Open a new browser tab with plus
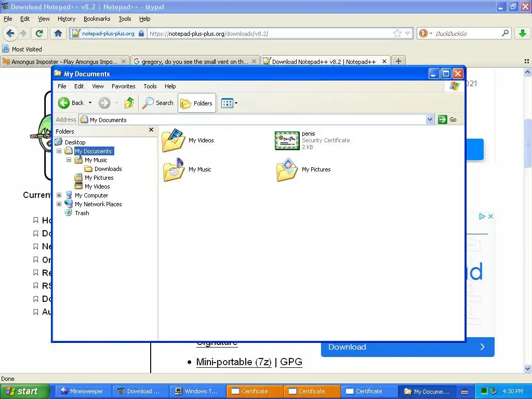 [398, 61]
